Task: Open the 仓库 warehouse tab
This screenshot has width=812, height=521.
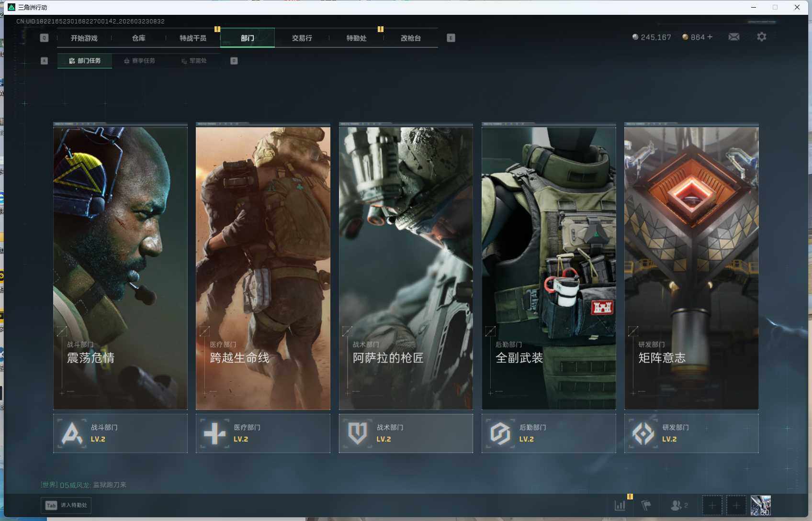Action: [x=139, y=38]
